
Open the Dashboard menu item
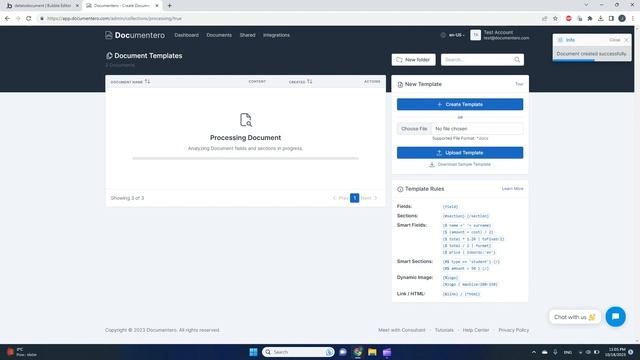[x=187, y=35]
